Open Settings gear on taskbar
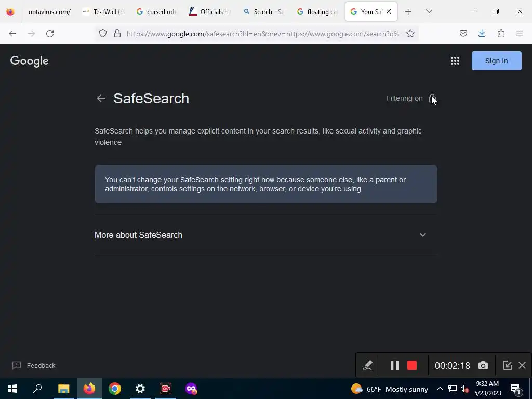The image size is (532, 399). 140,389
